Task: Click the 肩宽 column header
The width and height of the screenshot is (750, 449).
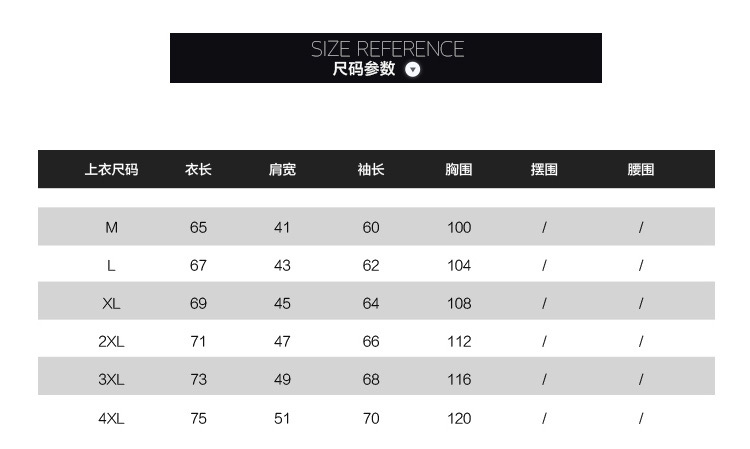Action: coord(282,169)
